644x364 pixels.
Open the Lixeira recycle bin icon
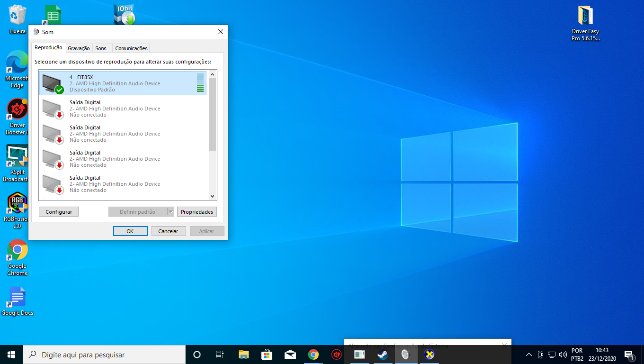tap(18, 19)
